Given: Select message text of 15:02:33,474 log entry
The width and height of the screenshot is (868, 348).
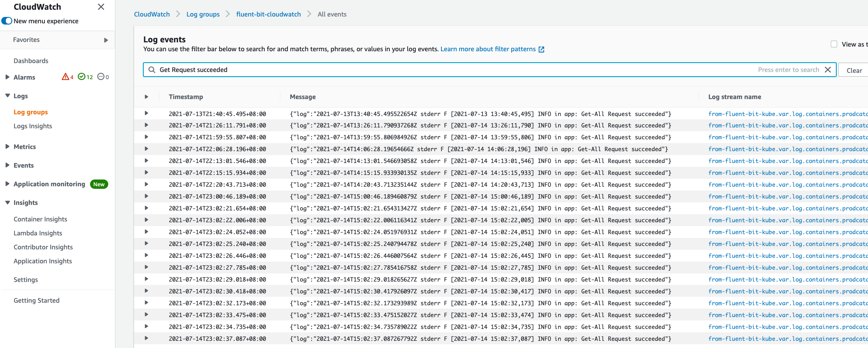Looking at the screenshot, I should pos(481,315).
